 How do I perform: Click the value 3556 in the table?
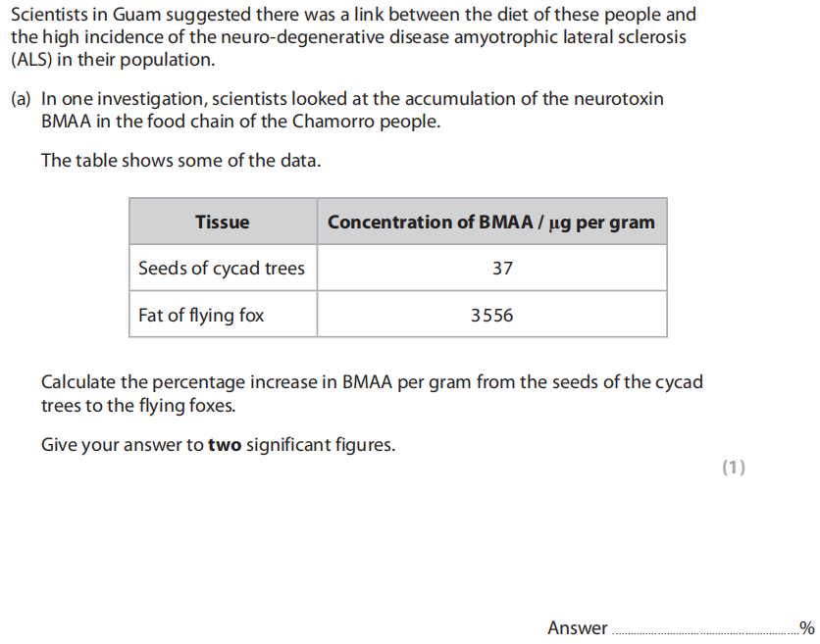click(491, 316)
